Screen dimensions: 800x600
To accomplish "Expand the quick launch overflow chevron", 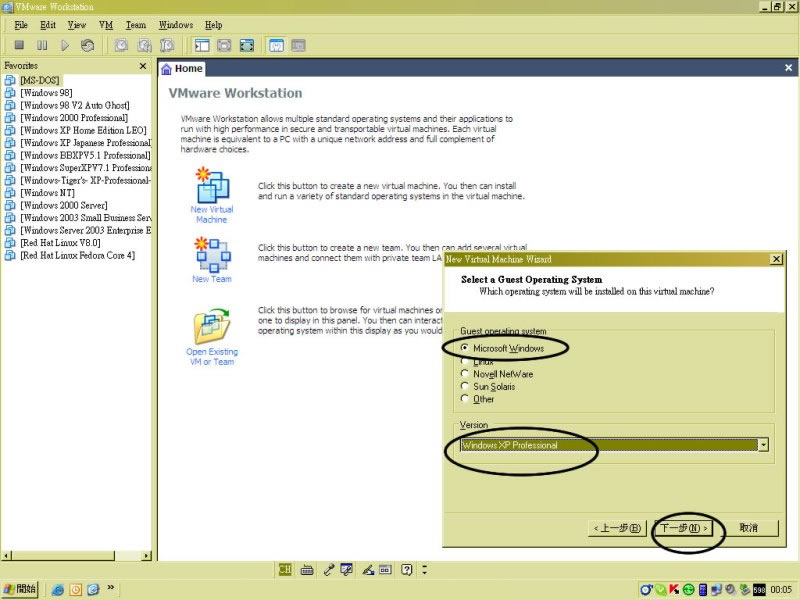I will click(x=111, y=588).
